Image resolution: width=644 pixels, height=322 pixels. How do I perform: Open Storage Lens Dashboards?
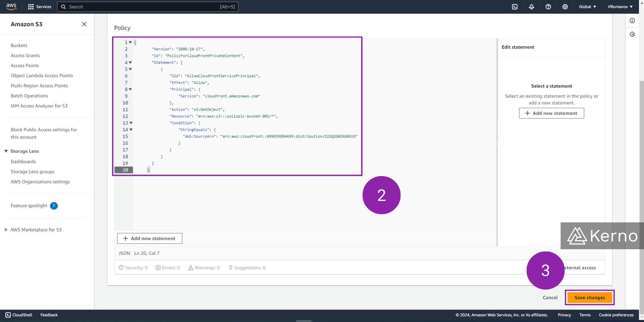tap(23, 162)
